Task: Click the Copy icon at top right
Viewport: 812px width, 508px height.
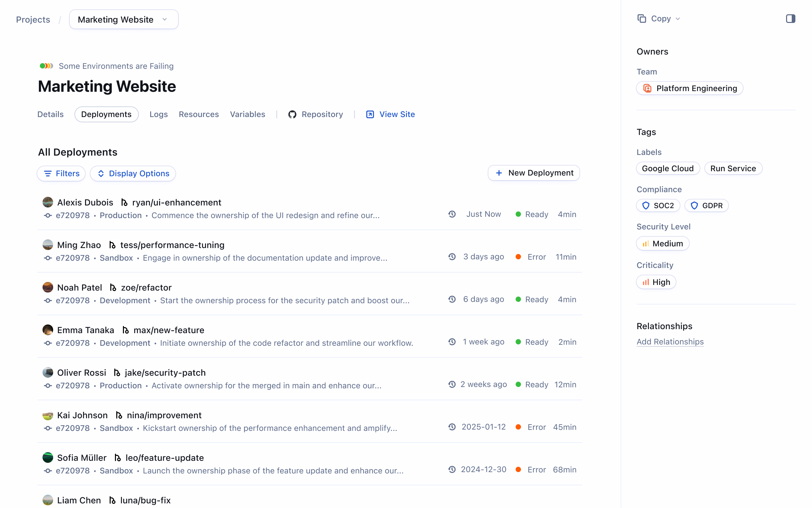Action: click(x=642, y=19)
